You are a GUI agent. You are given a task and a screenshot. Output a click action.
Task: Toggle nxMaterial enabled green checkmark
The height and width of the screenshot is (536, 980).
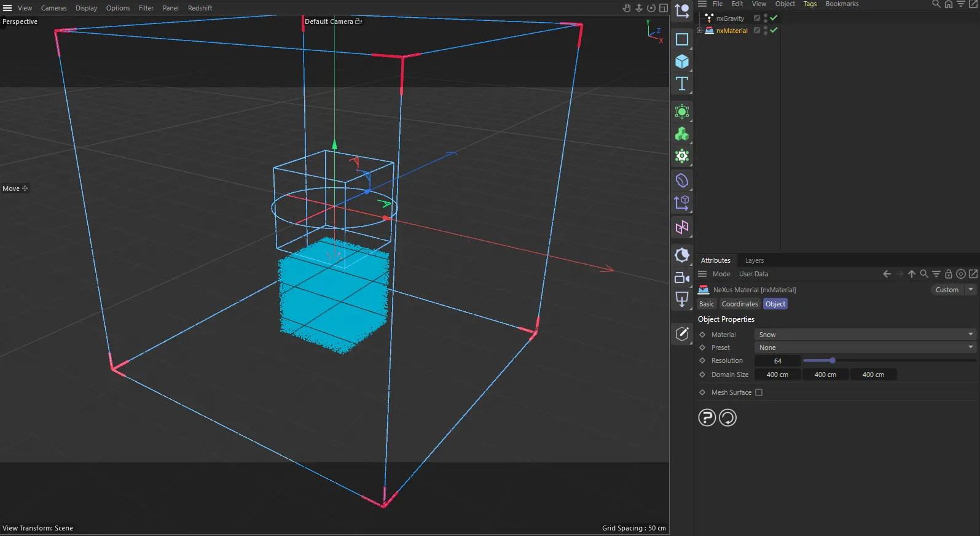(774, 30)
